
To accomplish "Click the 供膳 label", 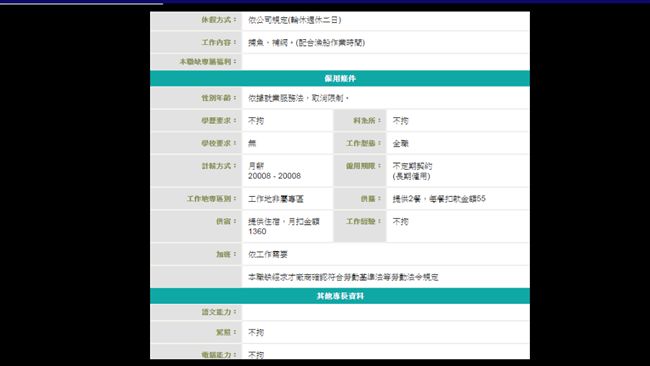I will tap(371, 199).
